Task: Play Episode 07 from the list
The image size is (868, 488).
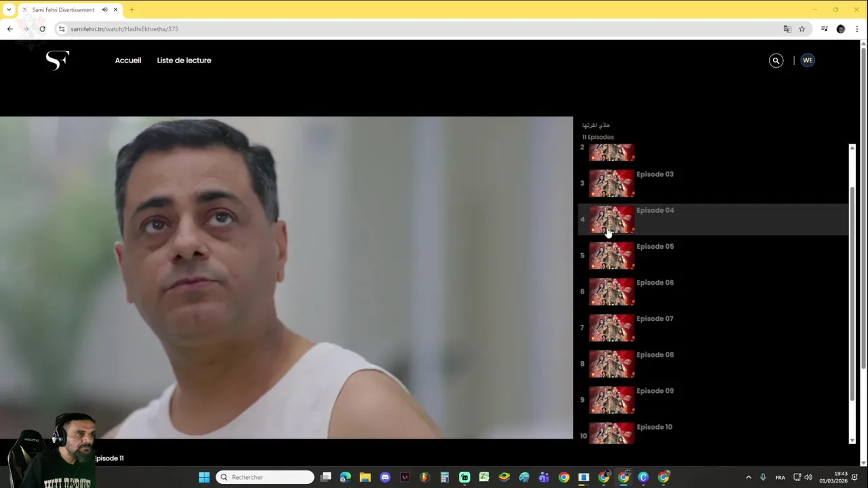Action: point(713,327)
